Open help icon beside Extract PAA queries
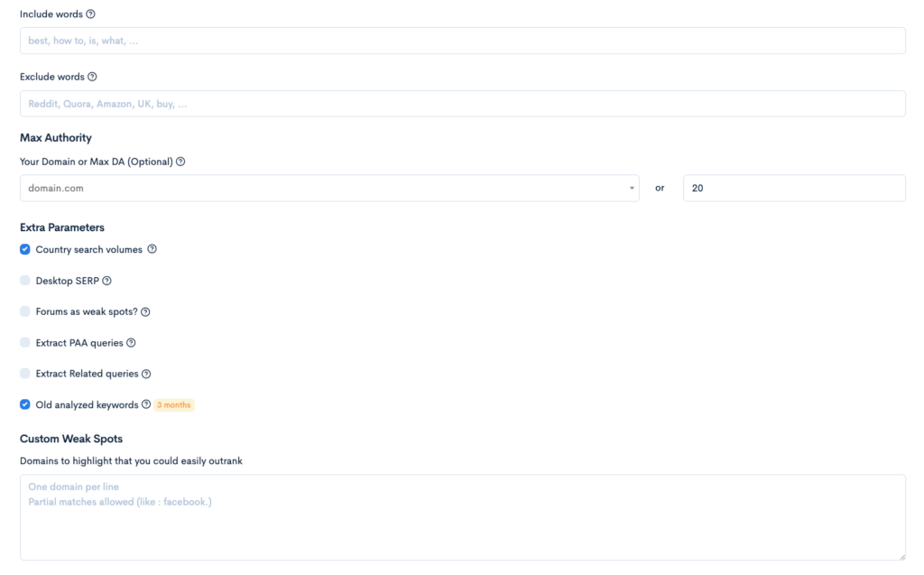 click(x=131, y=343)
